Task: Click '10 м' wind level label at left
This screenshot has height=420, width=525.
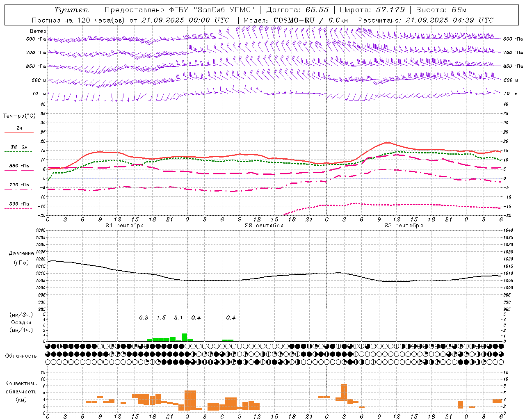Action: 39,94
